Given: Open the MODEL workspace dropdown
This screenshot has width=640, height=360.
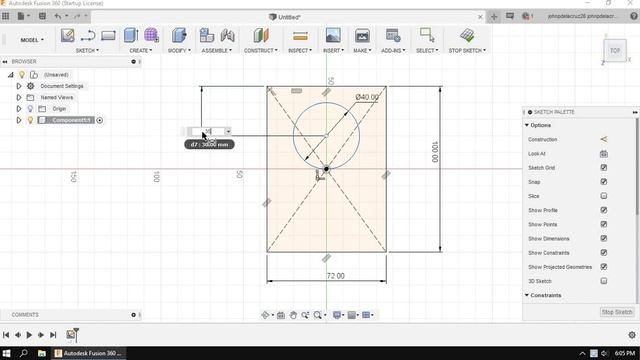Looking at the screenshot, I should point(32,40).
